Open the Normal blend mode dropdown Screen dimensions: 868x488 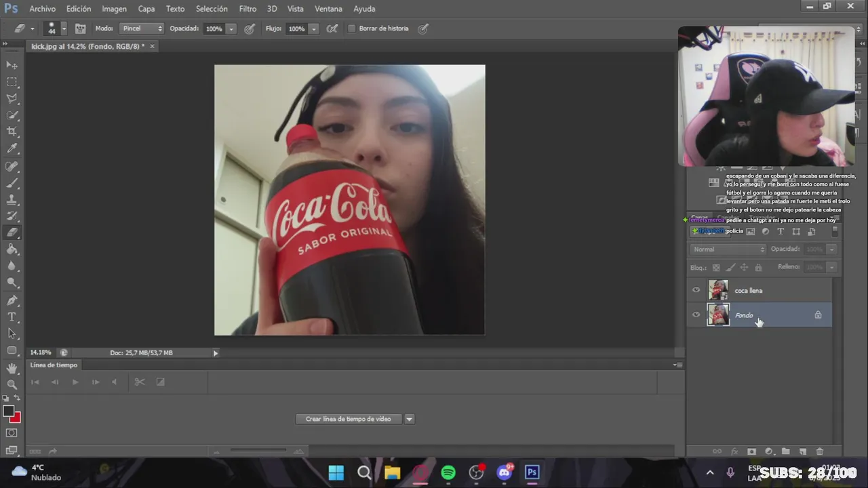(728, 249)
